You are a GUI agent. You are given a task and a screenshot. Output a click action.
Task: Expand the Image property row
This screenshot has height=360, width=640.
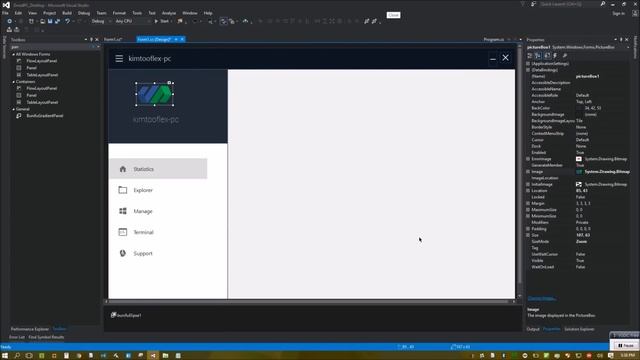(528, 172)
